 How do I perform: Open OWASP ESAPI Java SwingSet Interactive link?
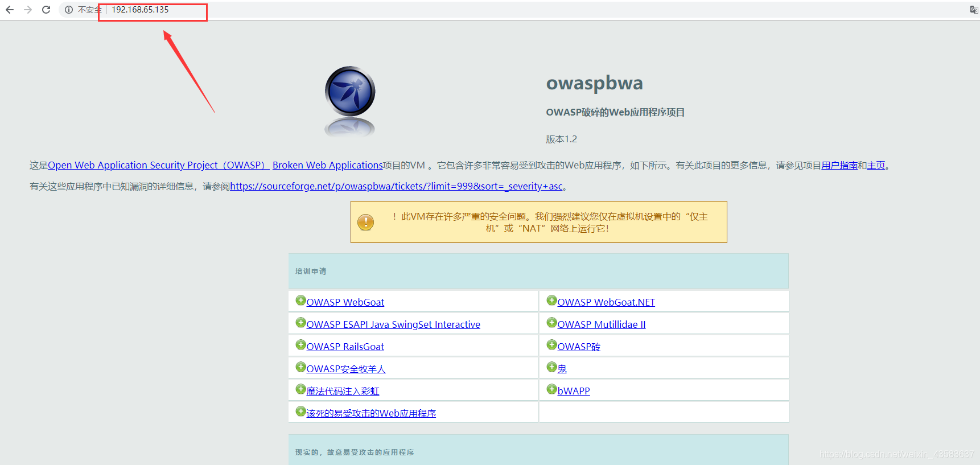pos(393,324)
